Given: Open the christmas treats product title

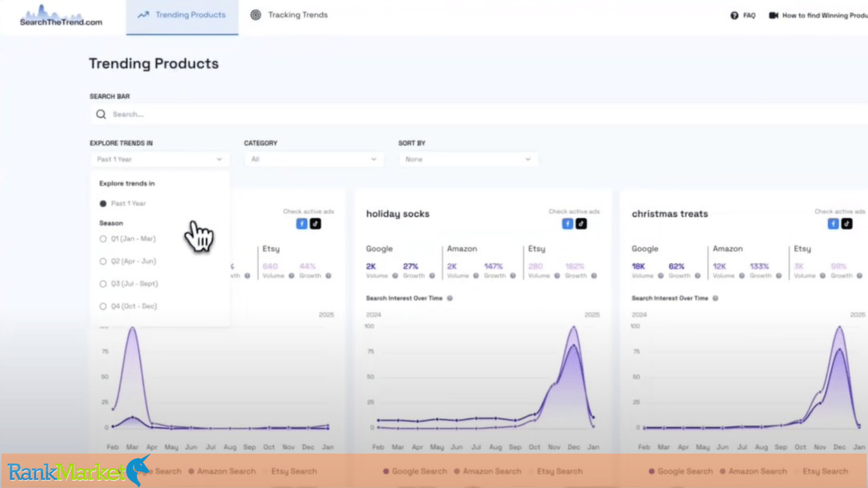Looking at the screenshot, I should pos(670,214).
